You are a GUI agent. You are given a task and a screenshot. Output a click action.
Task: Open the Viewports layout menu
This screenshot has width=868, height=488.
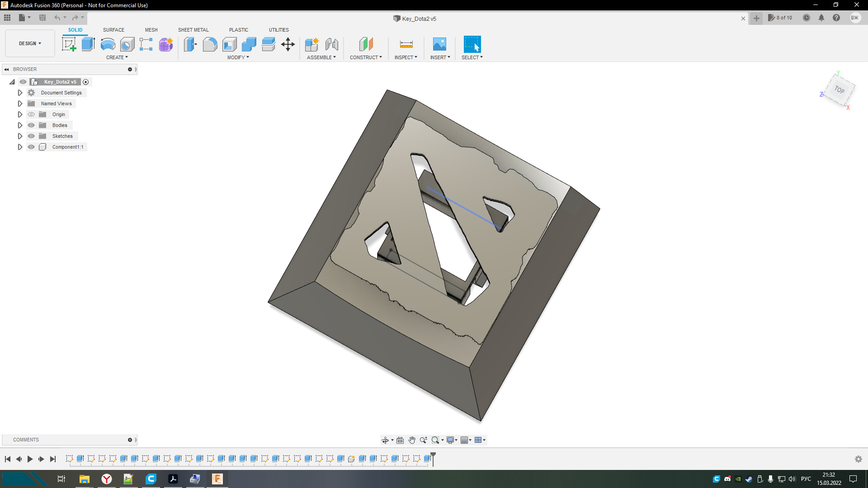coord(478,440)
